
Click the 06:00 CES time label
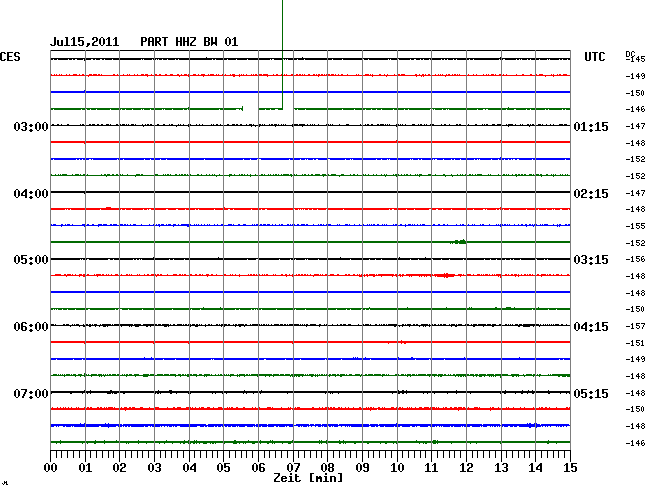pos(31,327)
